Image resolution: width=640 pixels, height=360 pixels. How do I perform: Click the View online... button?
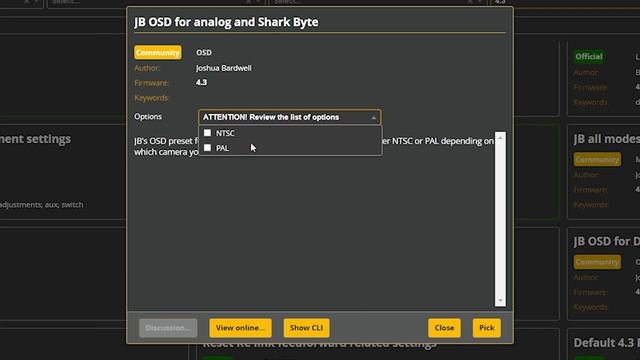240,328
